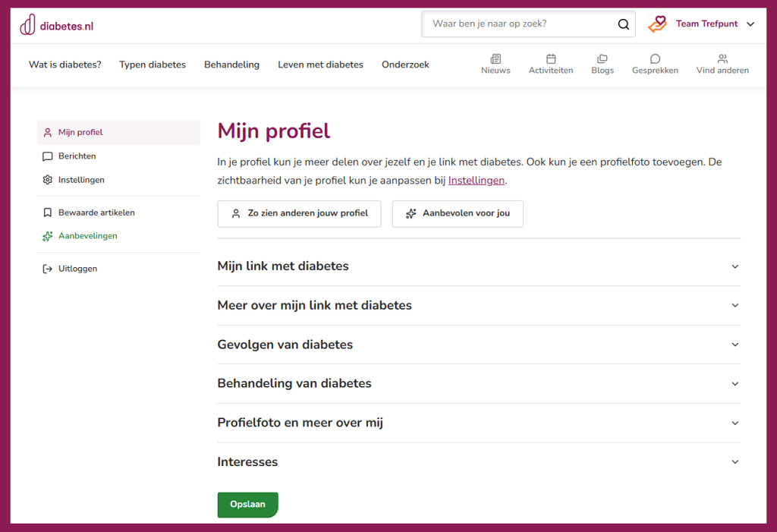The width and height of the screenshot is (777, 532).
Task: Follow the Instellingen link in description
Action: click(476, 181)
